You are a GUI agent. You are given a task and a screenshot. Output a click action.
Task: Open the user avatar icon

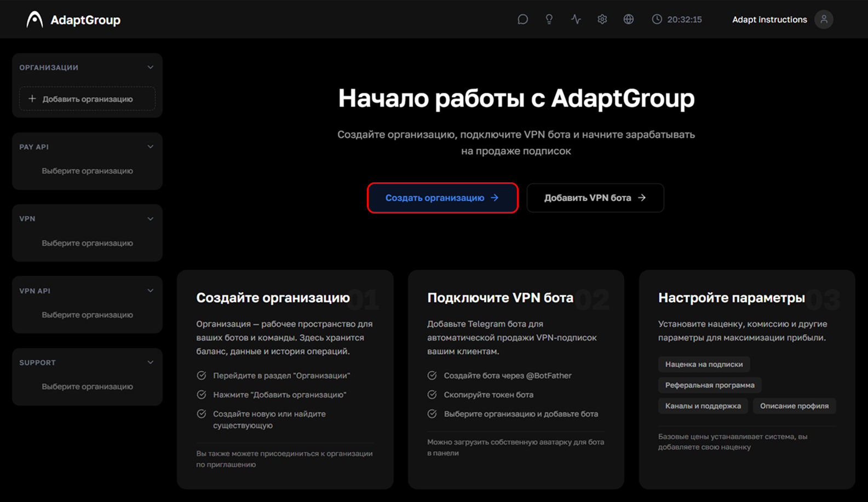824,20
